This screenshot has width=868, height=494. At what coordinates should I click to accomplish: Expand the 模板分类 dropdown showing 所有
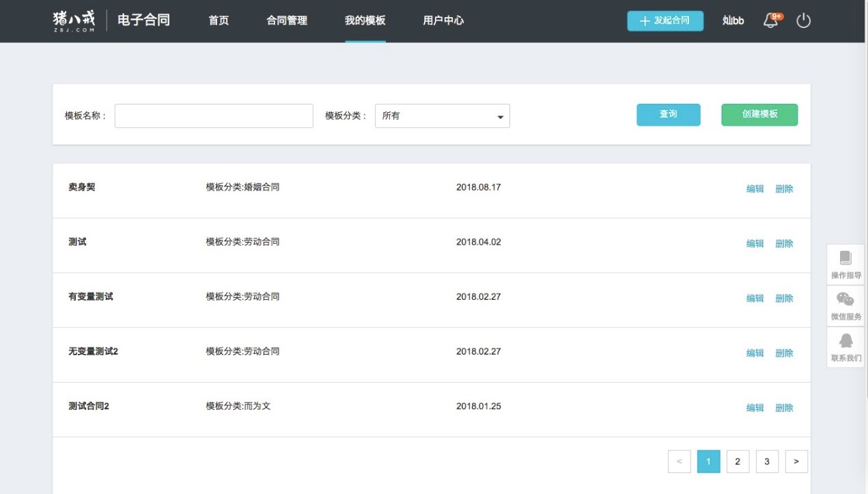point(443,115)
